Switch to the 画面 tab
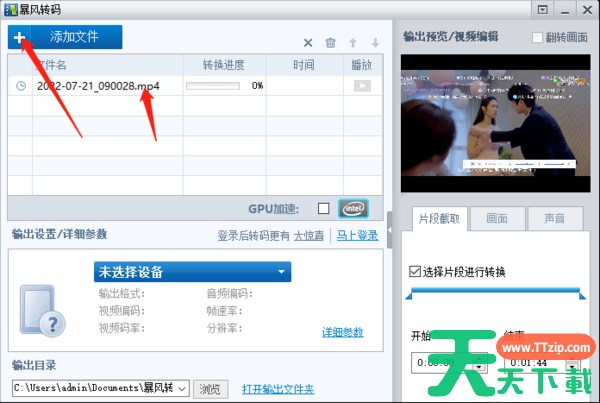This screenshot has height=403, width=600. (x=497, y=219)
